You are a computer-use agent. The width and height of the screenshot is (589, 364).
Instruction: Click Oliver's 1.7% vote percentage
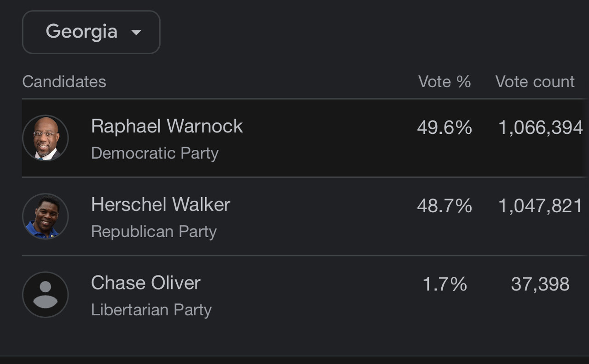point(445,284)
